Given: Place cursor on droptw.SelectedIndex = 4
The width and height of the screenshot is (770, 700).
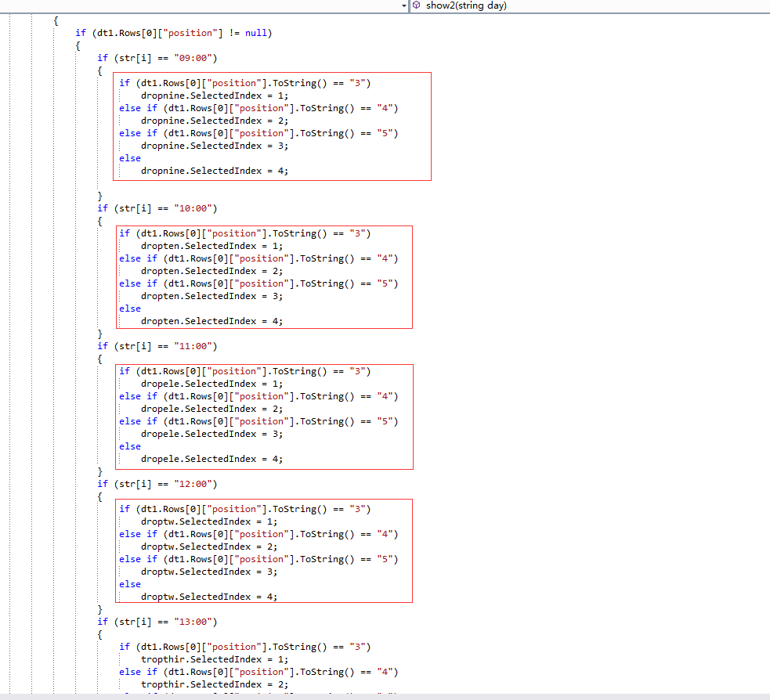Looking at the screenshot, I should [x=208, y=597].
